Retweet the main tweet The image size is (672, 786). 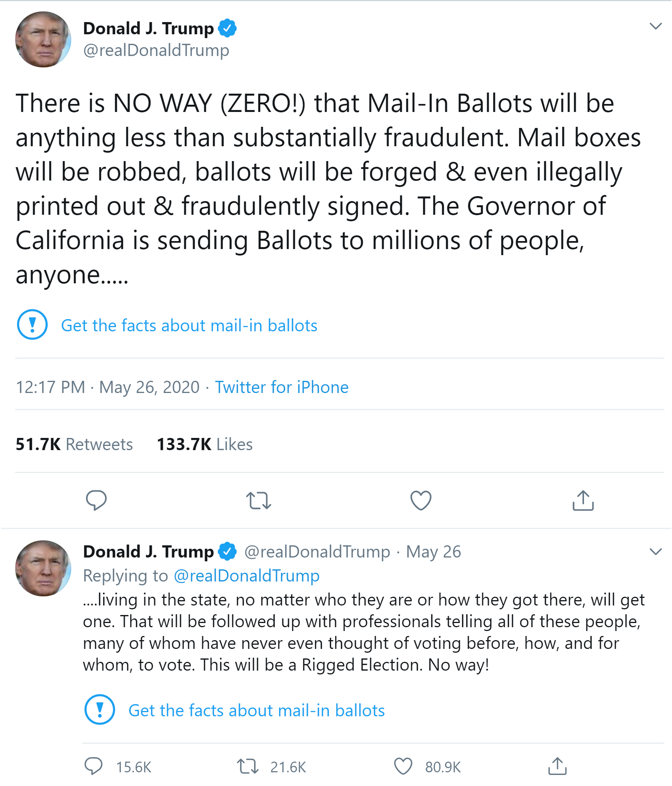(258, 500)
